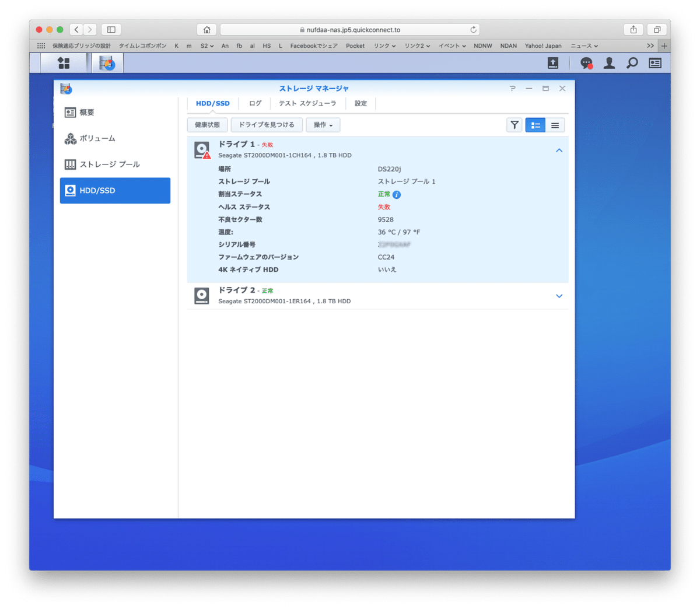Click the ストレージ プール 1 value

pyautogui.click(x=407, y=181)
